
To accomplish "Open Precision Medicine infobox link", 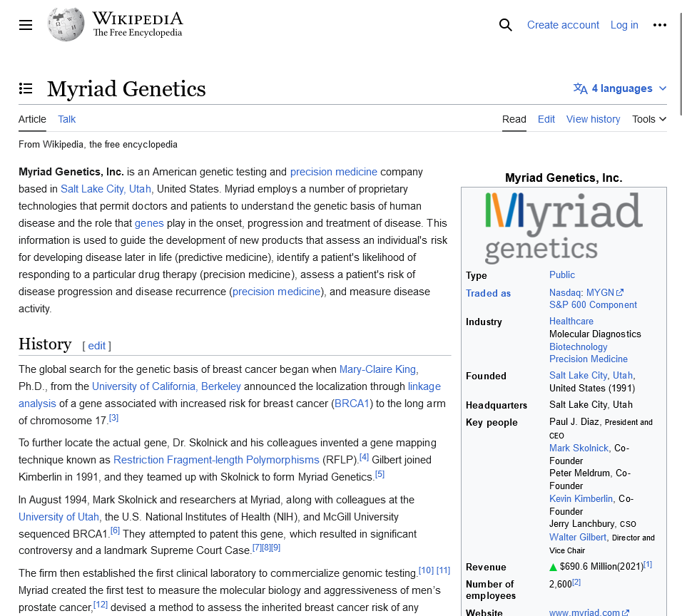I will pos(588,359).
